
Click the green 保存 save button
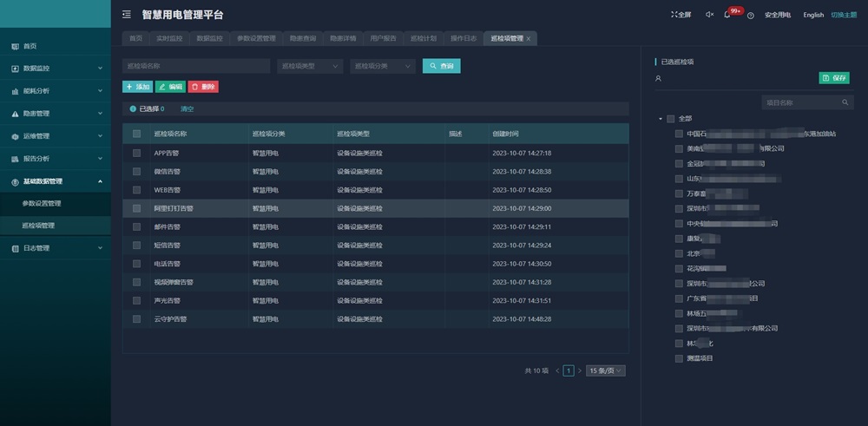pos(834,78)
